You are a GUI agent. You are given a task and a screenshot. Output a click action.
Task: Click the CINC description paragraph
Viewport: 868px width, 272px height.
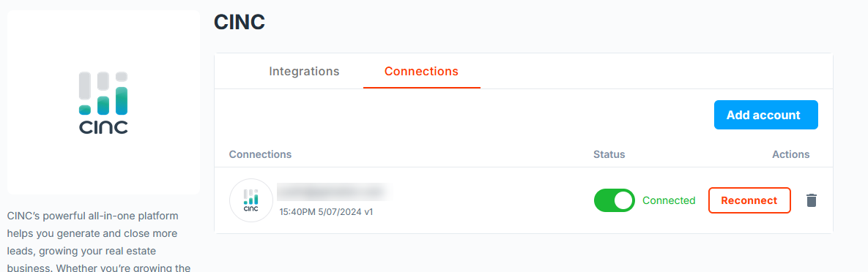pyautogui.click(x=99, y=242)
